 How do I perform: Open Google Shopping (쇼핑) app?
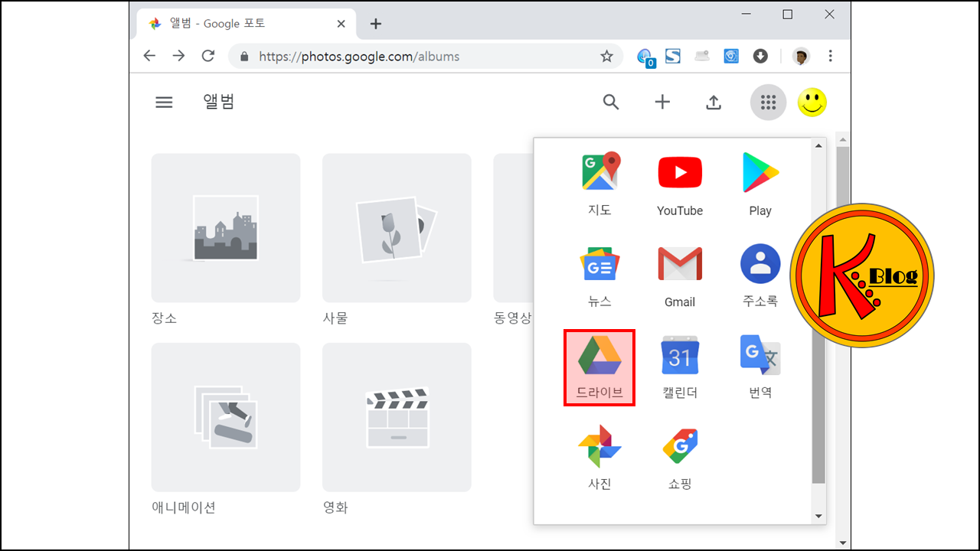tap(680, 458)
